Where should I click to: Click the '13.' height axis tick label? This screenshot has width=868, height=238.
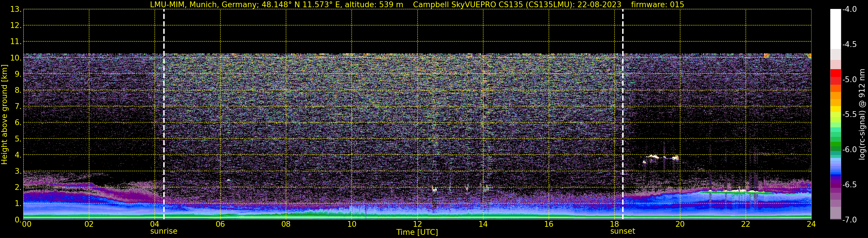coord(16,10)
